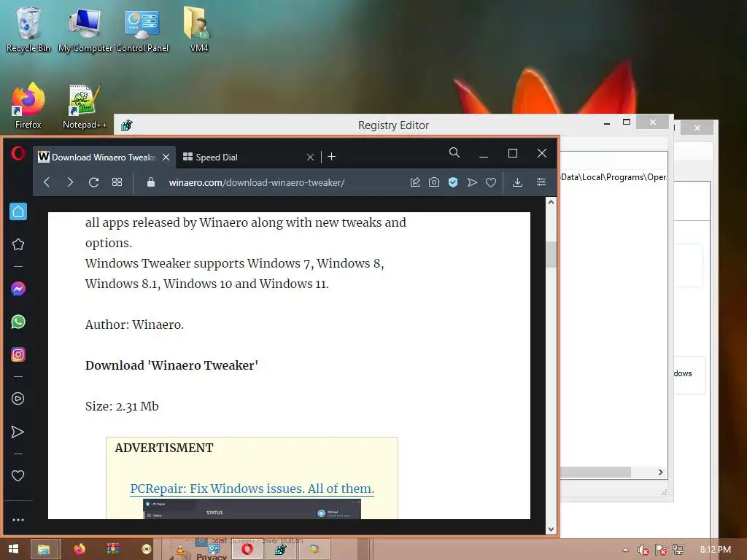This screenshot has height=560, width=747.
Task: Click the 8:12 PM taskbar clock
Action: click(715, 550)
